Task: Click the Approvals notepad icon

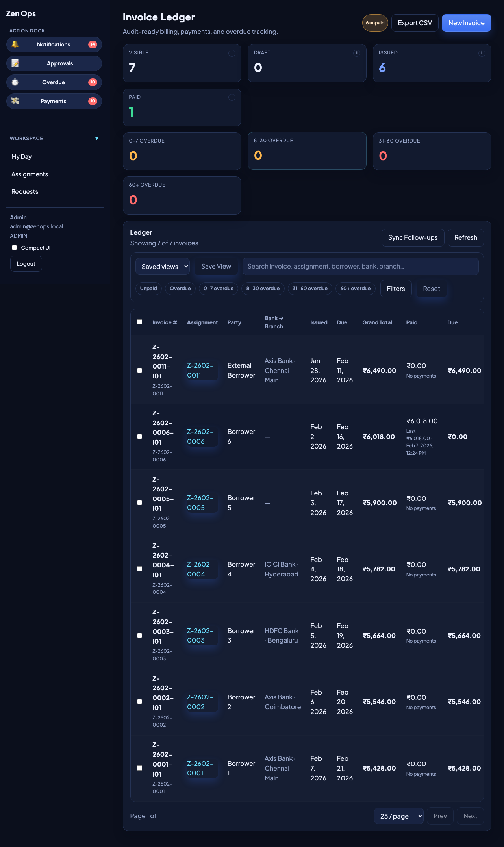Action: point(15,63)
